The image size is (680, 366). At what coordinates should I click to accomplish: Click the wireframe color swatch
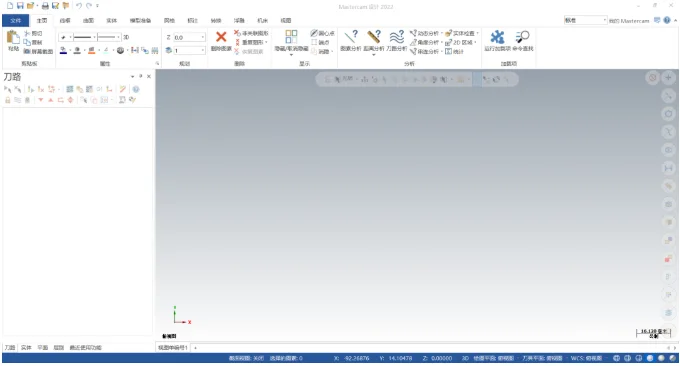pyautogui.click(x=63, y=50)
